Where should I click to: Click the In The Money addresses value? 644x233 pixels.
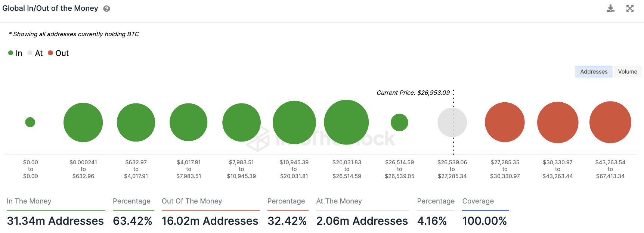coord(55,221)
